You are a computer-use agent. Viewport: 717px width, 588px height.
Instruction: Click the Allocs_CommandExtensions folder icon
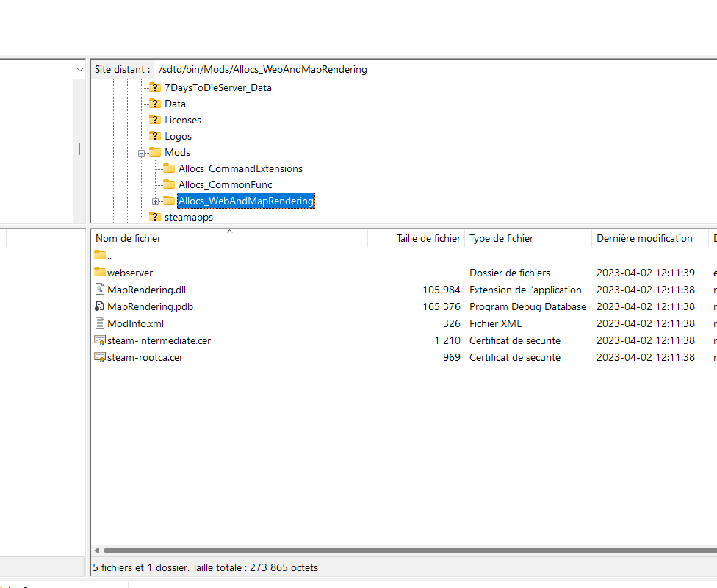[169, 168]
